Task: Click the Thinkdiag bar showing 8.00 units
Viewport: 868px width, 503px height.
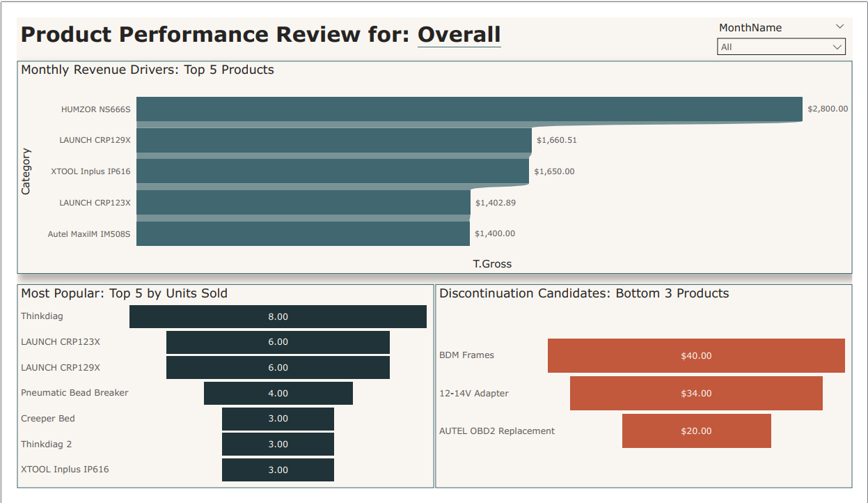Action: click(278, 316)
